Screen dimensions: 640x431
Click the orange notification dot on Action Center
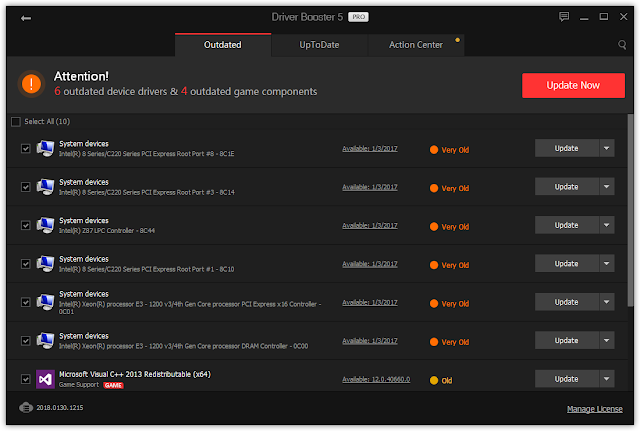458,40
